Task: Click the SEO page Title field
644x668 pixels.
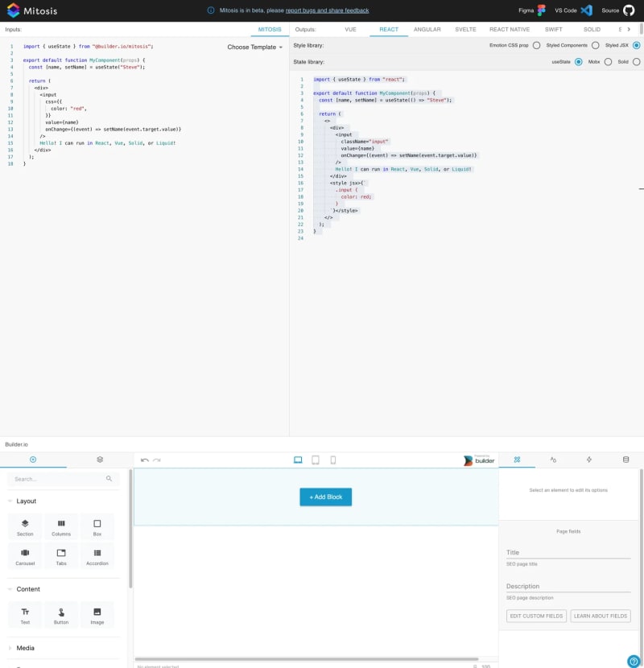Action: coord(568,553)
